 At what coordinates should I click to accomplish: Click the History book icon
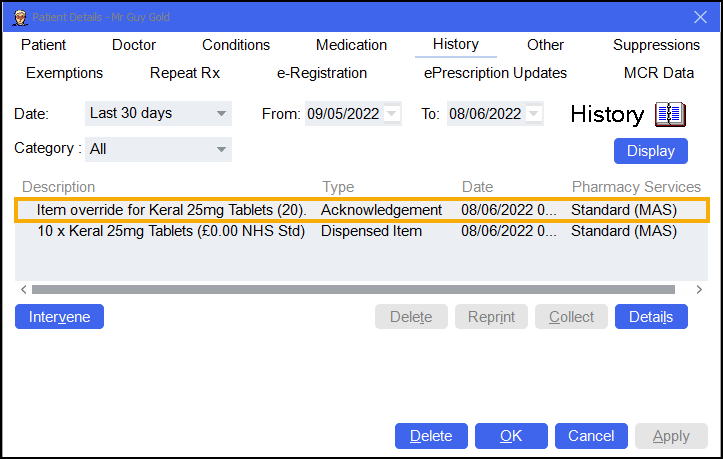point(670,114)
